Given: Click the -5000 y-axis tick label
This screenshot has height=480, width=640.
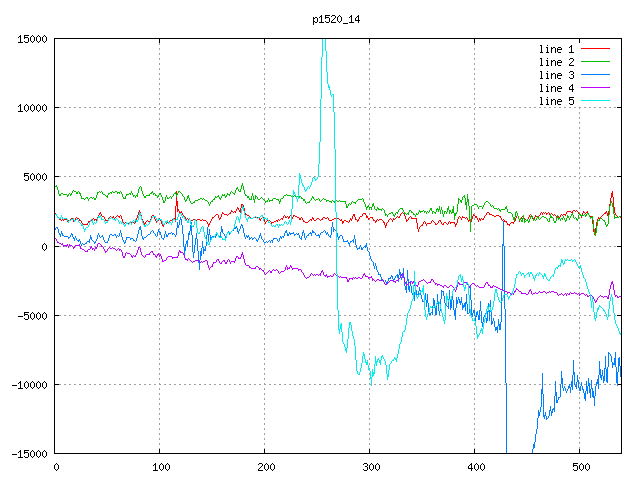Looking at the screenshot, I should (32, 316).
